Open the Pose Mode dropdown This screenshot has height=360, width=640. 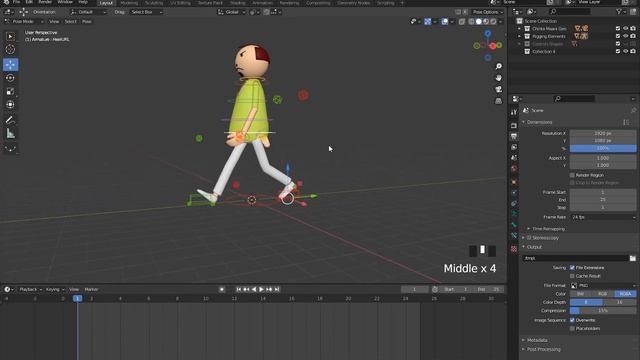coord(23,21)
